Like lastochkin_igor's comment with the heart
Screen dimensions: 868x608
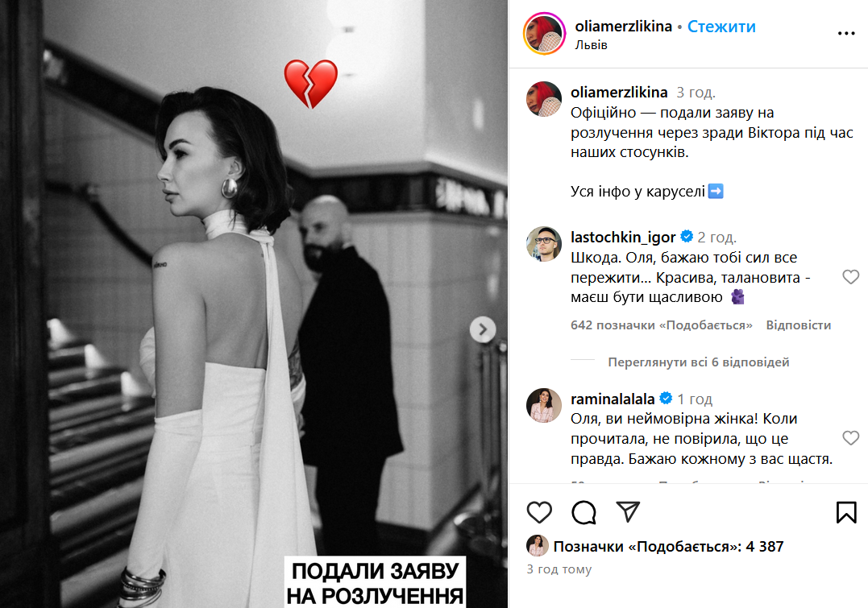coord(850,276)
